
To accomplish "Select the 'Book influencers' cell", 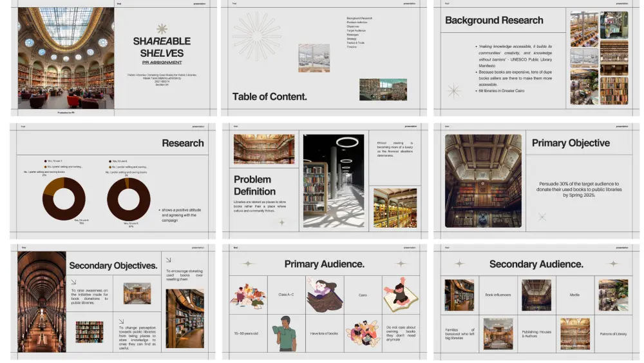I will click(x=498, y=295).
